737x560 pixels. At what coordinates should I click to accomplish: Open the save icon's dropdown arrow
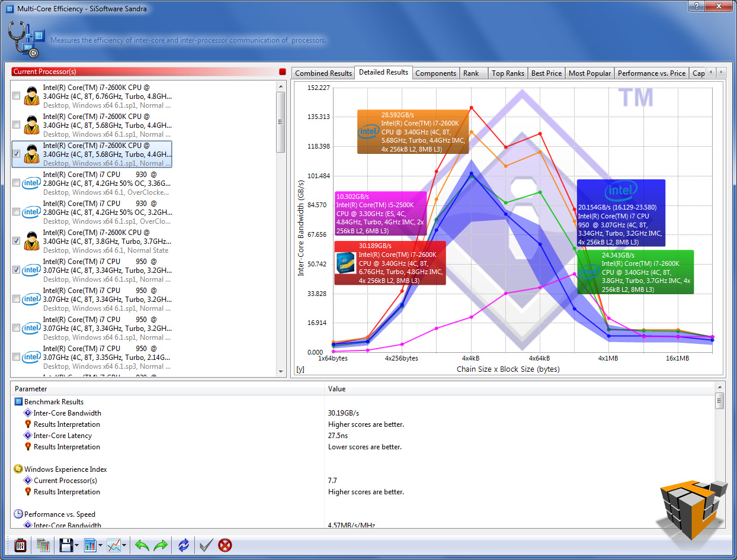tap(77, 546)
